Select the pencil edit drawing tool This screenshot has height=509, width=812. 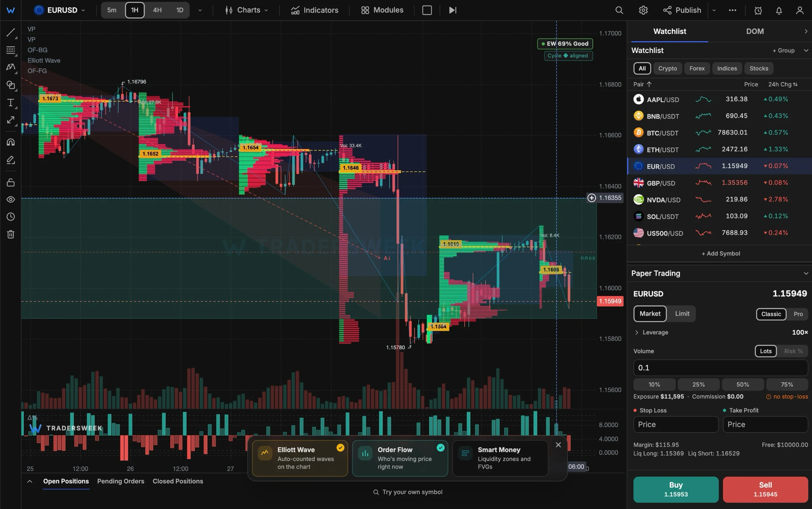coord(10,160)
